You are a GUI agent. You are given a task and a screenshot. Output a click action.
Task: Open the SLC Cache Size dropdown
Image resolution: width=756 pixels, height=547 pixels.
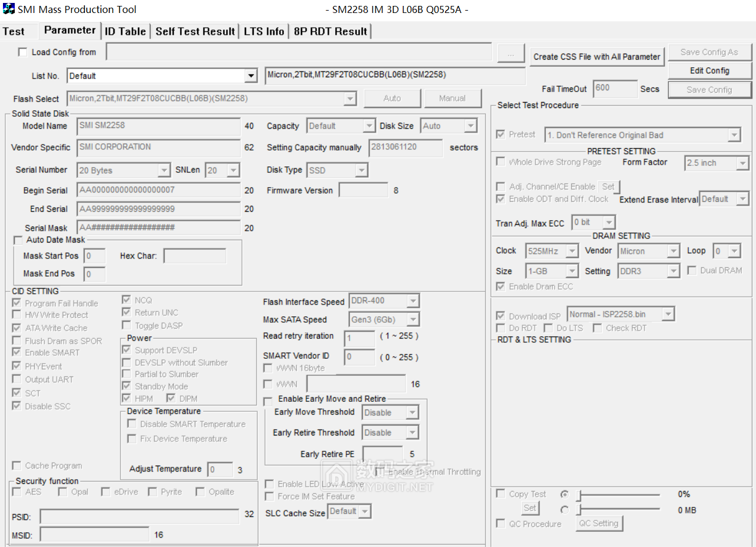pos(349,511)
